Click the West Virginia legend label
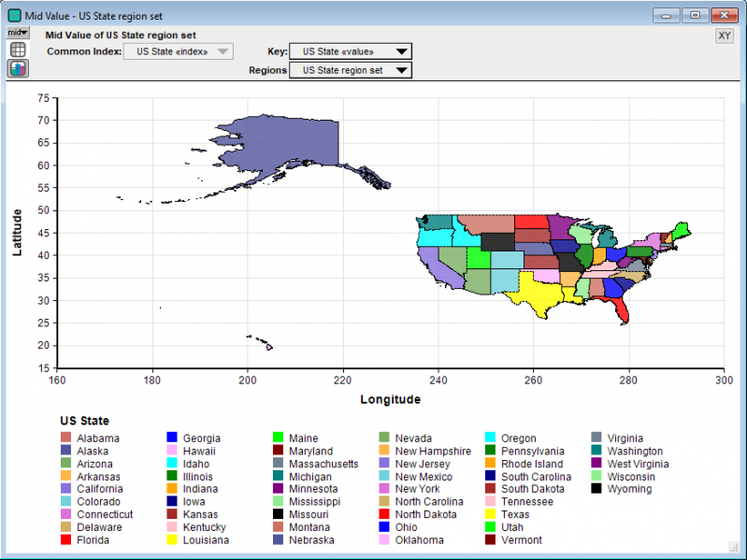 click(x=638, y=464)
